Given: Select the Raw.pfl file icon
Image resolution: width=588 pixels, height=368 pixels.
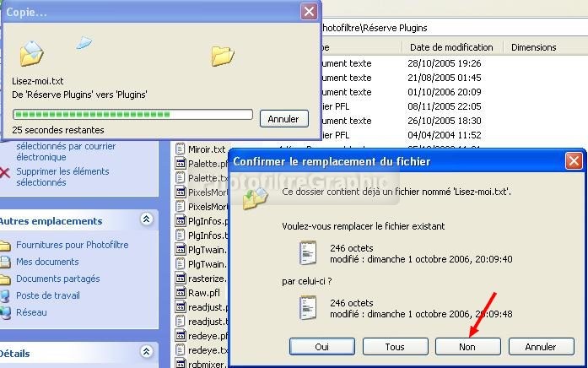Looking at the screenshot, I should (181, 293).
